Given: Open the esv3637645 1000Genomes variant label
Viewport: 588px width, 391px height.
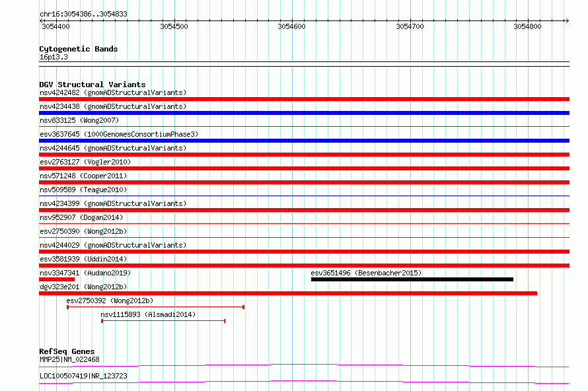Looking at the screenshot, I should pyautogui.click(x=119, y=134).
